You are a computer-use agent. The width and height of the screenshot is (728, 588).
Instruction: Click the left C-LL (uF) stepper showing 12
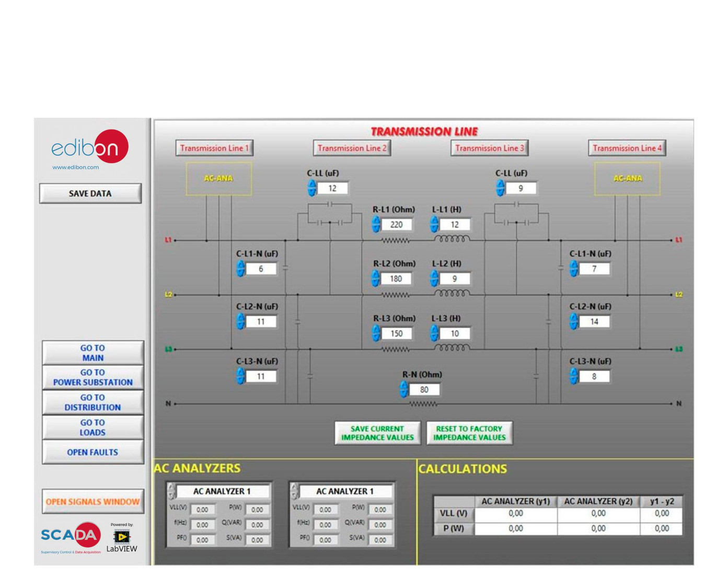(311, 188)
